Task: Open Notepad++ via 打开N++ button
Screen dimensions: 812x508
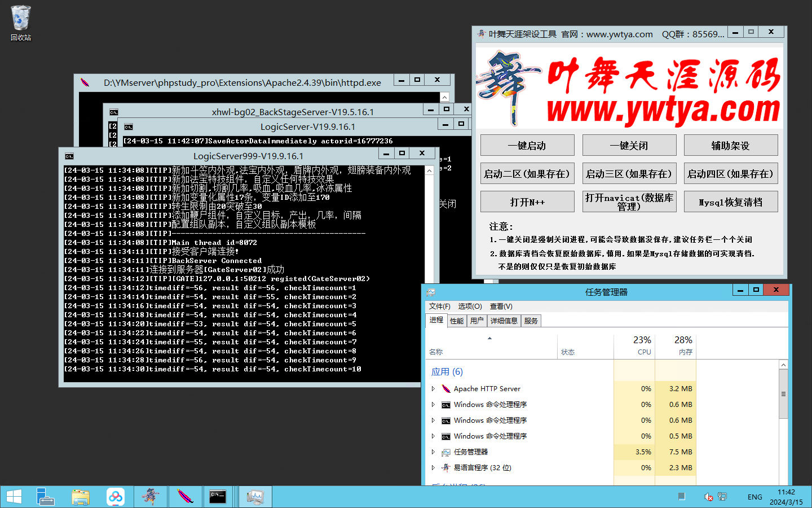Action: (527, 202)
